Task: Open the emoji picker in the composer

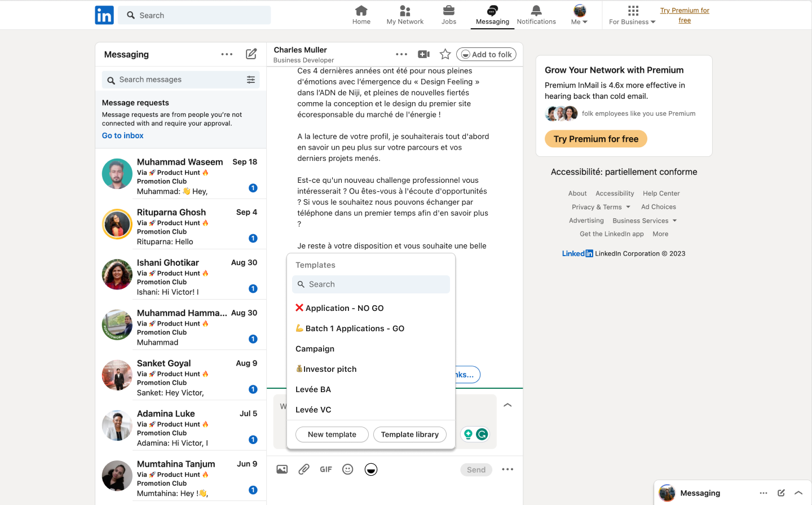Action: 347,469
